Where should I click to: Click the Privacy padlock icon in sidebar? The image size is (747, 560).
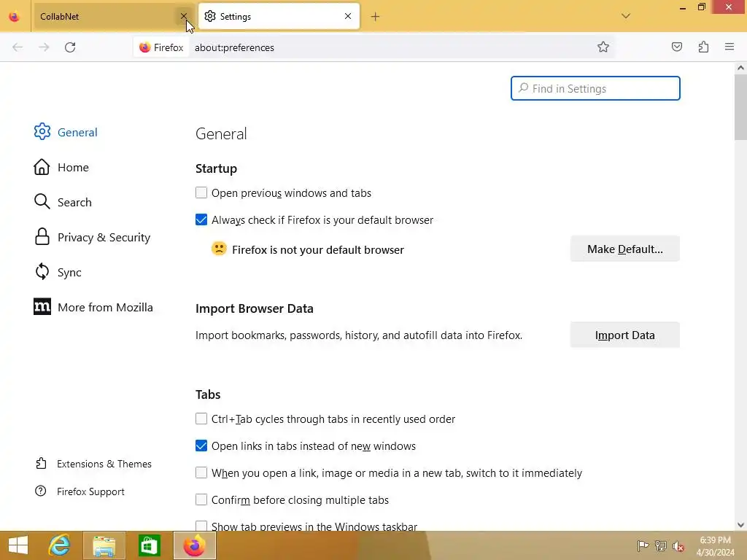[x=42, y=237]
